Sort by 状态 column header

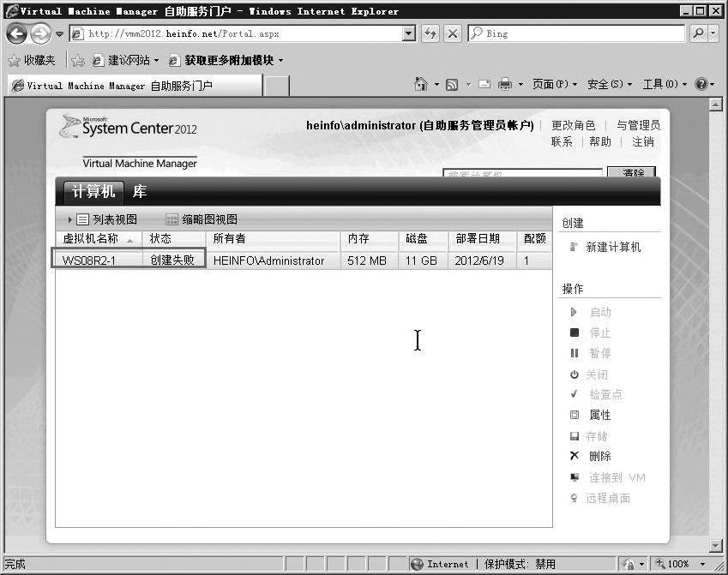[x=174, y=239]
